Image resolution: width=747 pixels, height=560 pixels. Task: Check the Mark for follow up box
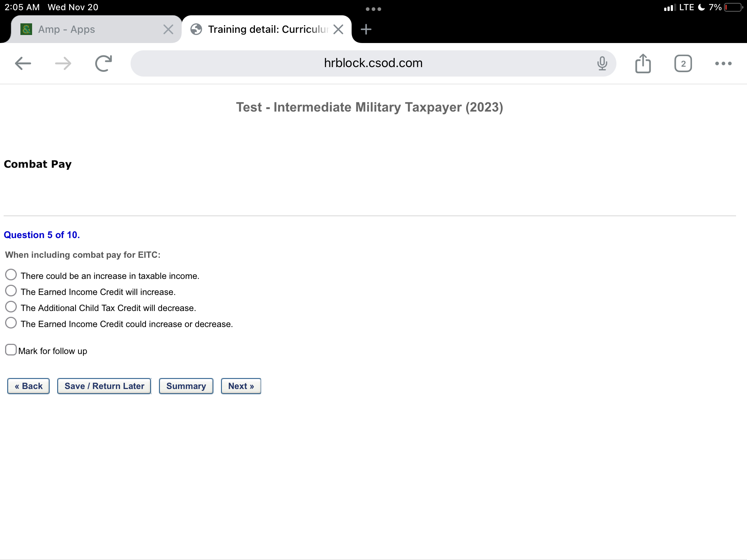[11, 350]
